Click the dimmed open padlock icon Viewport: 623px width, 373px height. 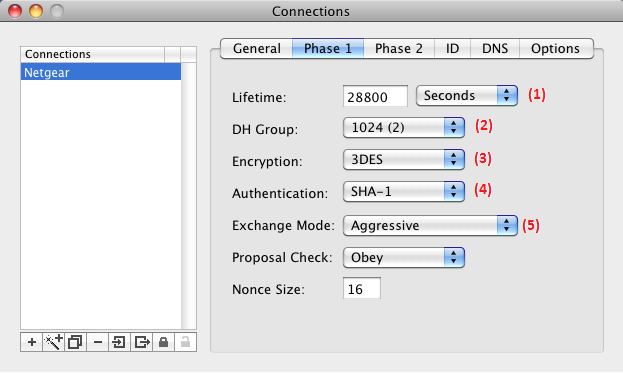(185, 342)
